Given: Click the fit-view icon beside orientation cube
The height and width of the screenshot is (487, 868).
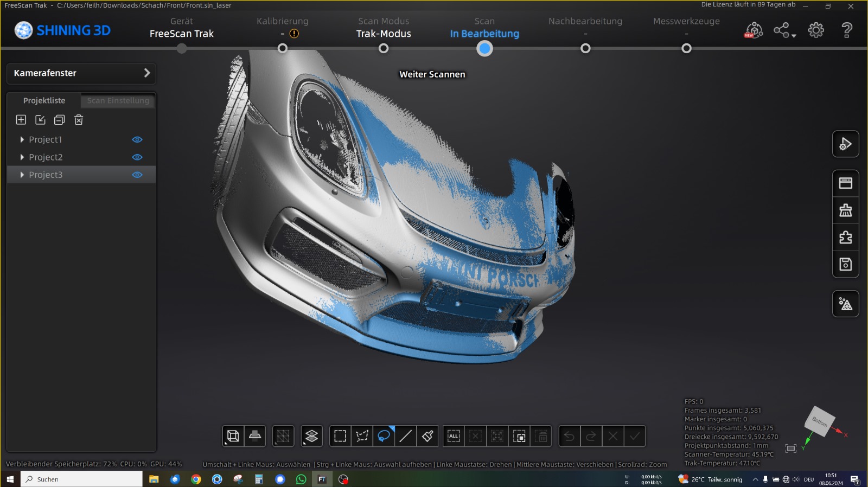Looking at the screenshot, I should pos(791,448).
